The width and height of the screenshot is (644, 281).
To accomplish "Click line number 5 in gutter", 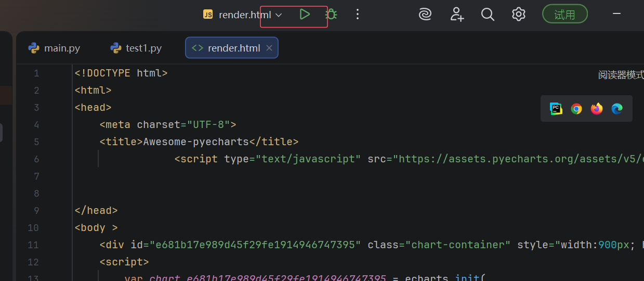I will (36, 142).
